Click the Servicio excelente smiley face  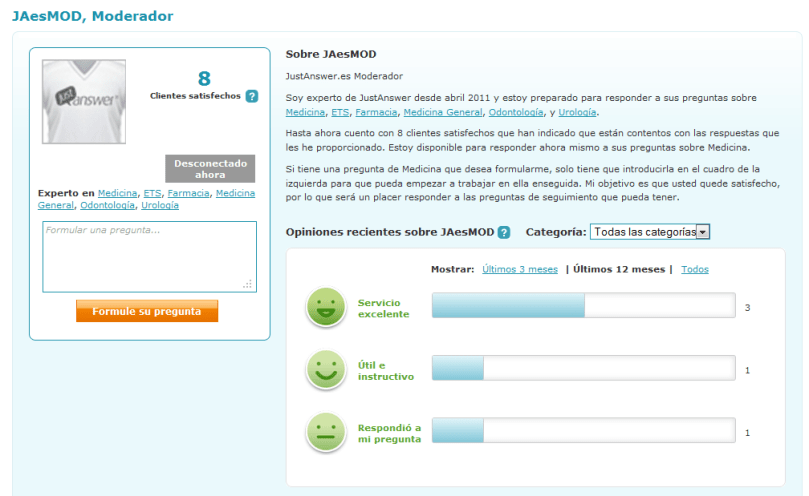pos(326,307)
